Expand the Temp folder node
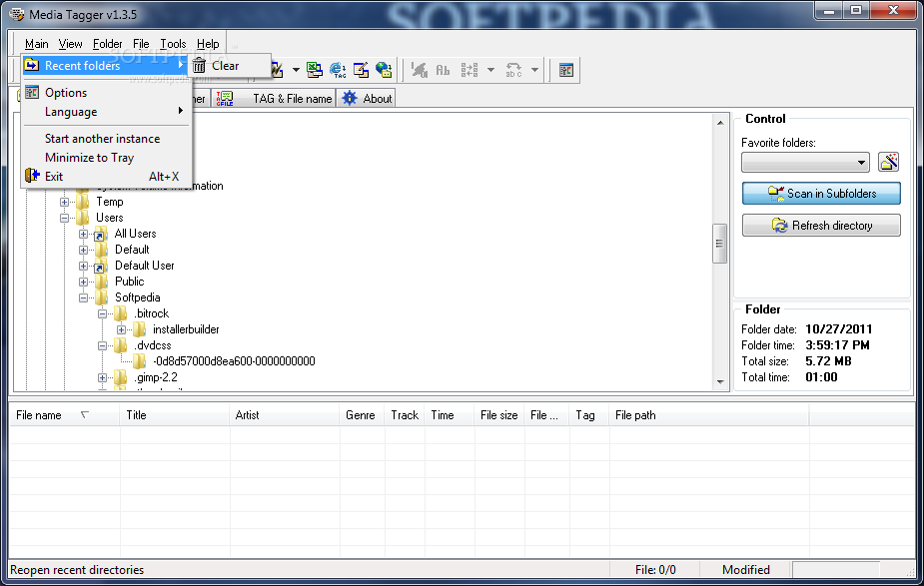 64,202
